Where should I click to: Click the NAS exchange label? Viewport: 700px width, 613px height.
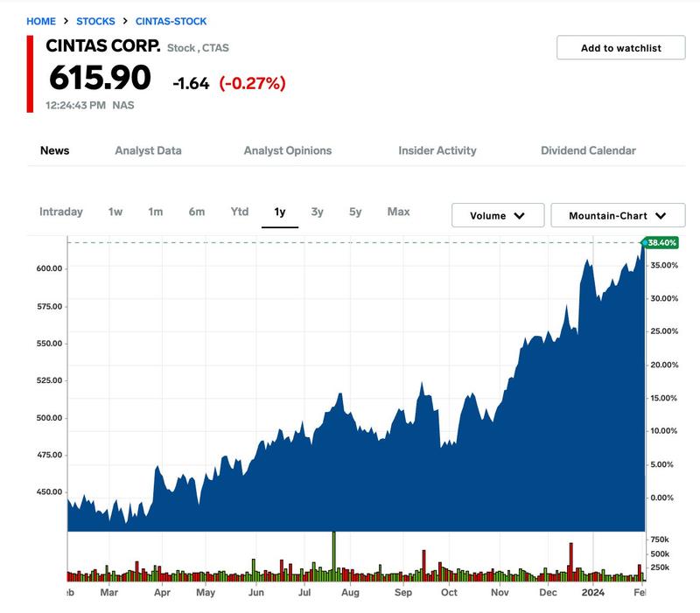click(x=123, y=105)
